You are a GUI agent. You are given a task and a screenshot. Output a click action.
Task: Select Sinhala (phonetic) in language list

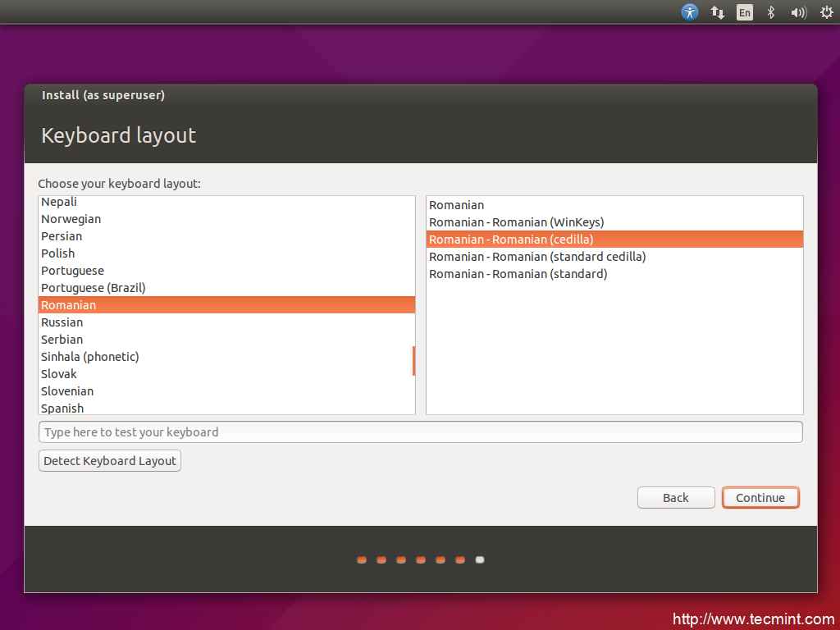coord(90,357)
